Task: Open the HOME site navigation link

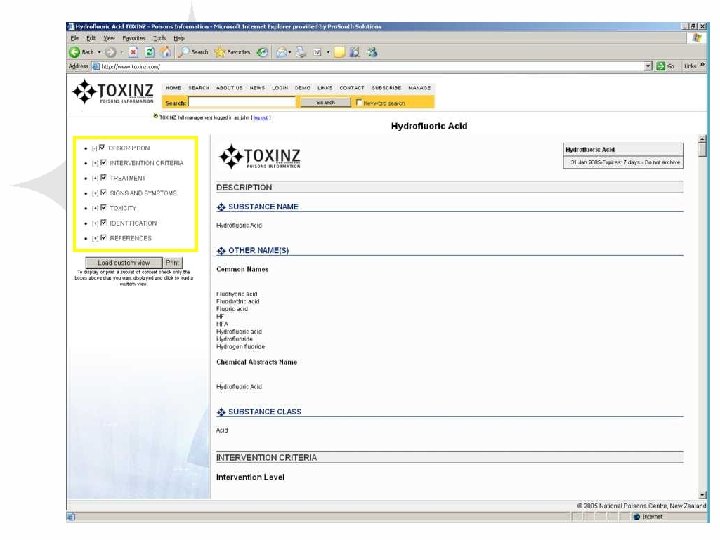Action: point(173,88)
